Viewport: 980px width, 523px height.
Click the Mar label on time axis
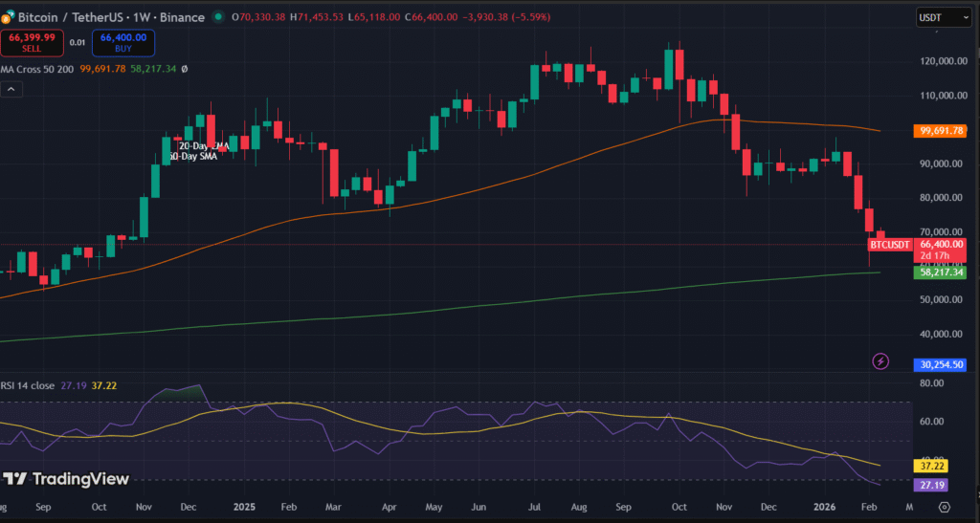point(333,507)
